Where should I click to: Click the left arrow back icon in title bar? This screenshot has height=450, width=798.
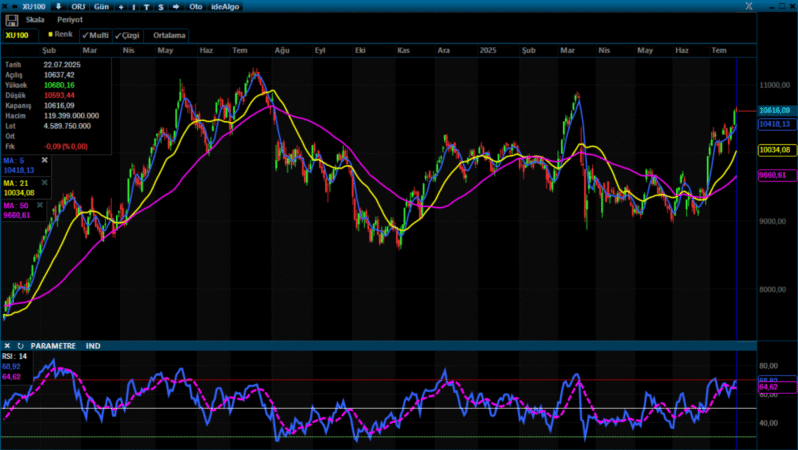(x=15, y=7)
